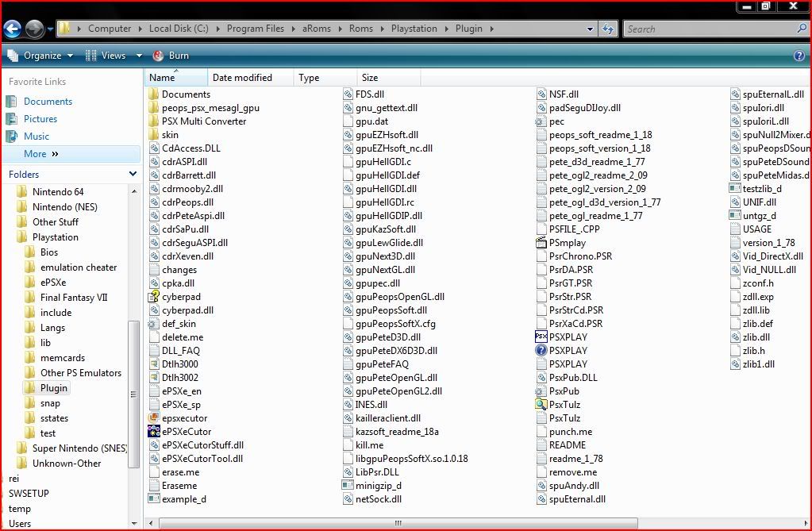Screen dimensions: 812x531
Task: Select the PSmplay application icon
Action: [541, 243]
